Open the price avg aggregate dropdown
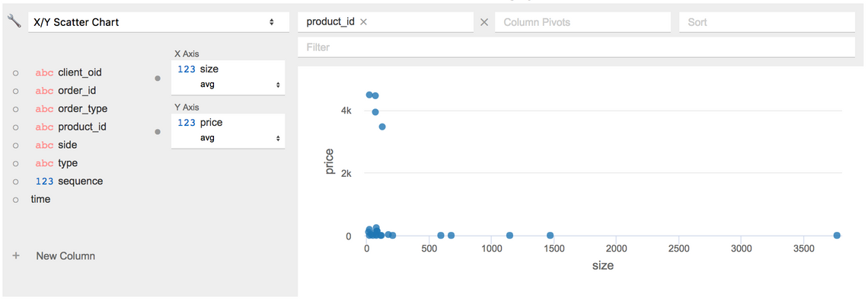Viewport: 868px width, 302px height. tap(240, 138)
